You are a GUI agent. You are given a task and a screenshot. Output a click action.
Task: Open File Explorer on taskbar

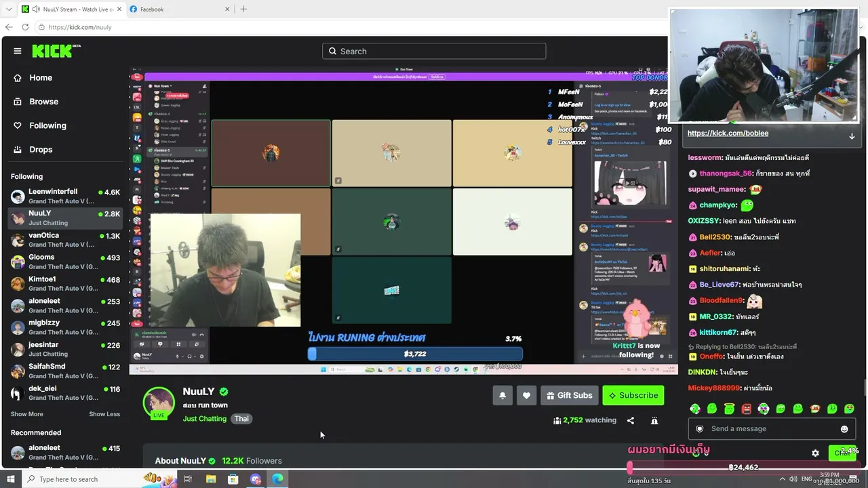point(211,479)
